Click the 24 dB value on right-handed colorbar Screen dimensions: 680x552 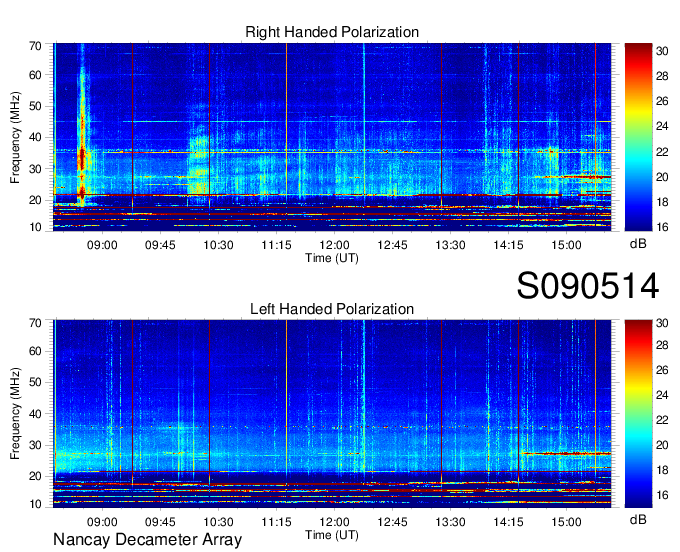pos(662,126)
